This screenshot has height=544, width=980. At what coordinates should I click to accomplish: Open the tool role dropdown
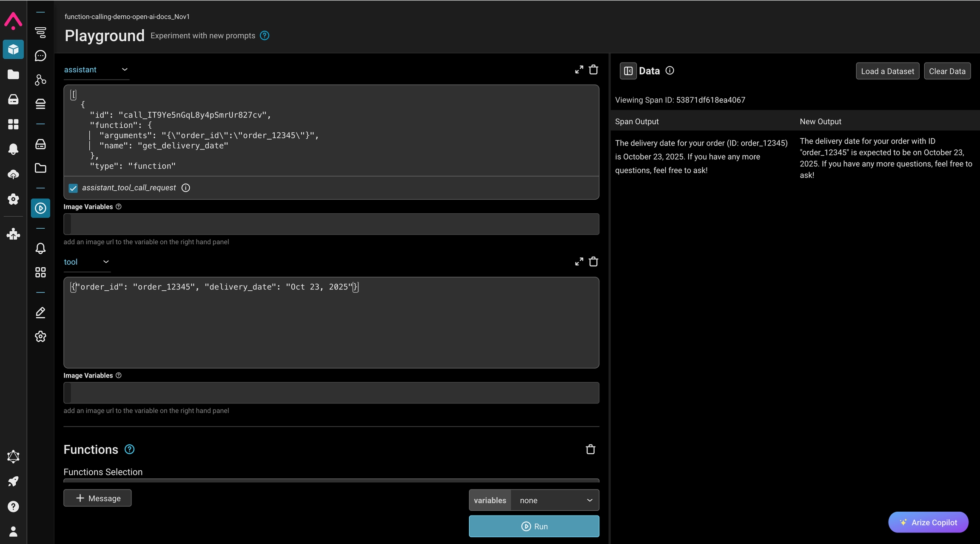click(87, 262)
